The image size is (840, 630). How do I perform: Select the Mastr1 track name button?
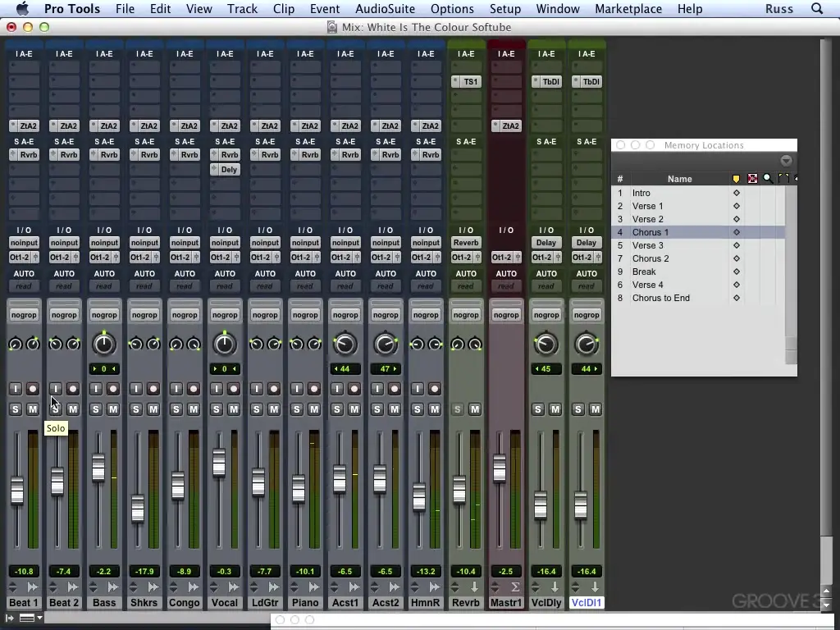pyautogui.click(x=506, y=603)
